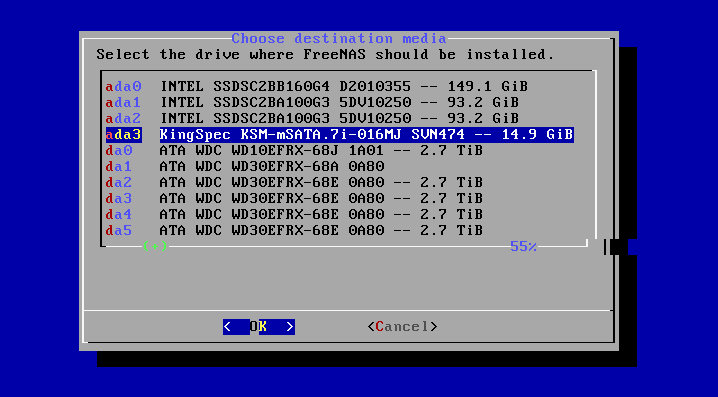
Task: Select da1 WDC WD30EFRX-68A drive
Action: click(245, 167)
